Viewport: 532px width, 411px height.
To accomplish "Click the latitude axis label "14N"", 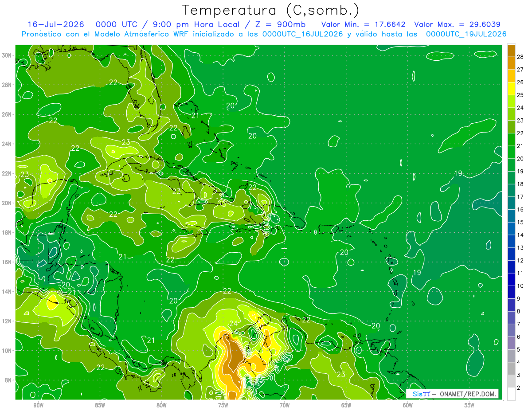I will pos(7,291).
